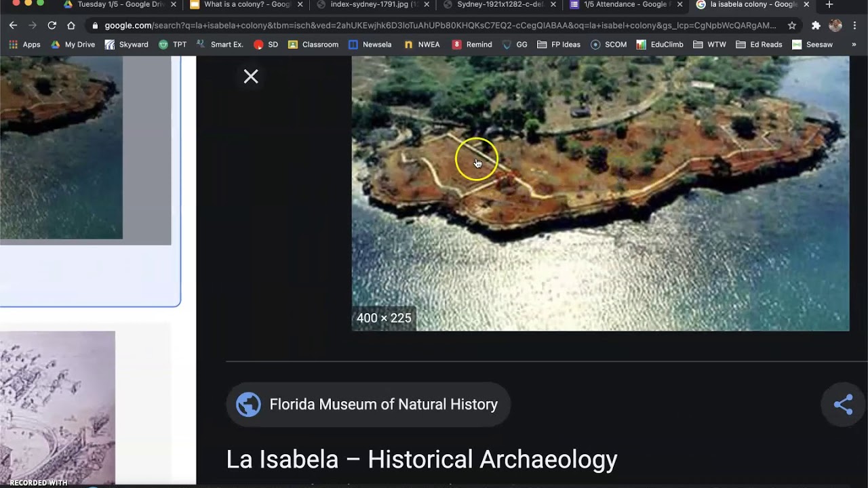The width and height of the screenshot is (868, 488).
Task: Close the 1/5 Attendance tab
Action: 679,5
